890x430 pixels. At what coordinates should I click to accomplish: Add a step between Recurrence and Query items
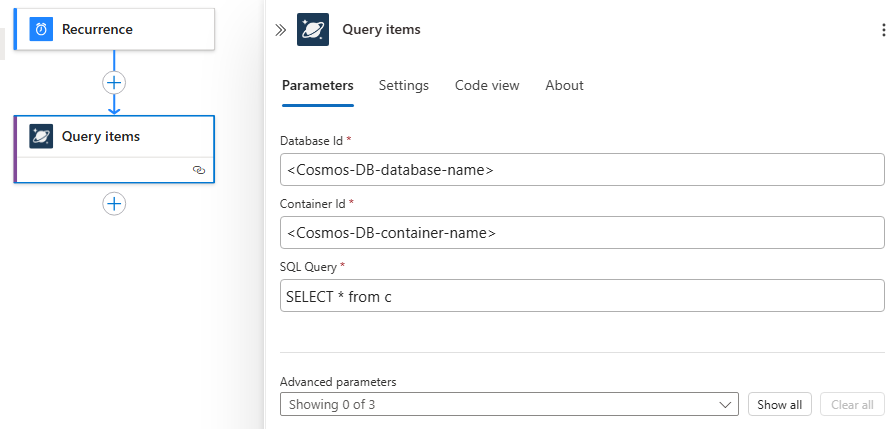pos(114,82)
